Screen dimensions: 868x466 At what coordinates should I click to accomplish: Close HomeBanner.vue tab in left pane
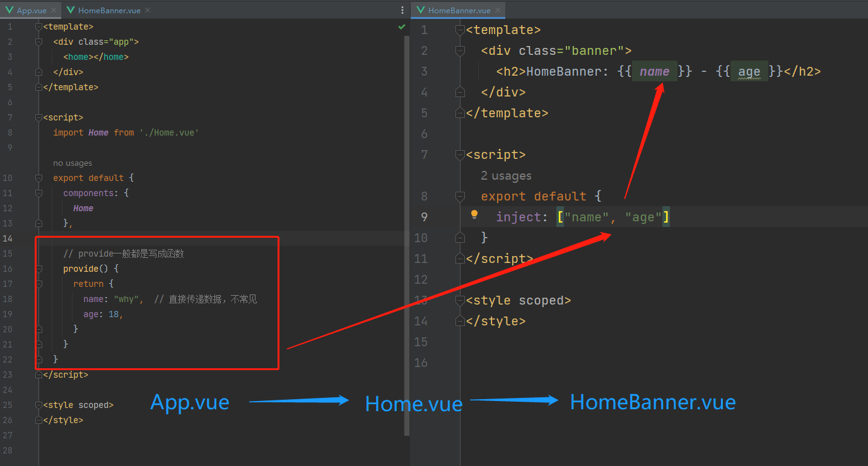tap(147, 11)
